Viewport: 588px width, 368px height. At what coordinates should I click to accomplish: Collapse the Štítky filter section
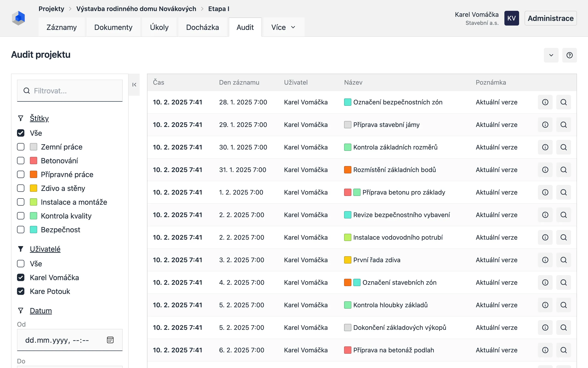coord(39,118)
